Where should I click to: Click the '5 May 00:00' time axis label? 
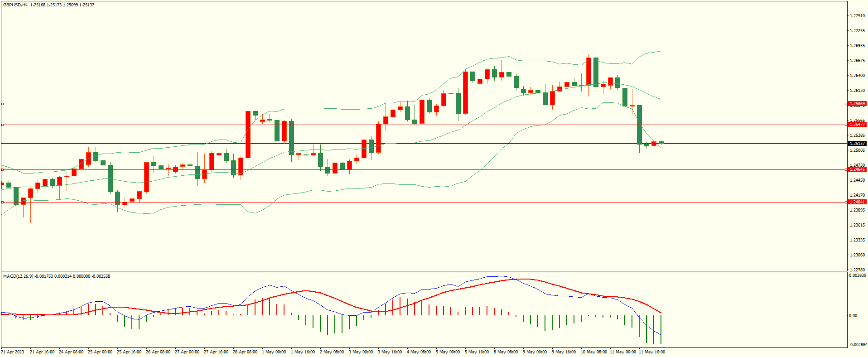[x=448, y=352]
